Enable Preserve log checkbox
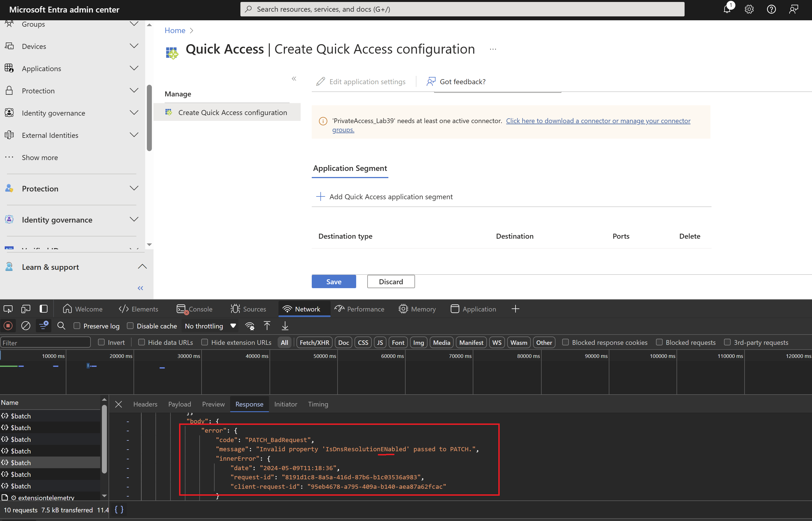The width and height of the screenshot is (812, 521). point(77,326)
